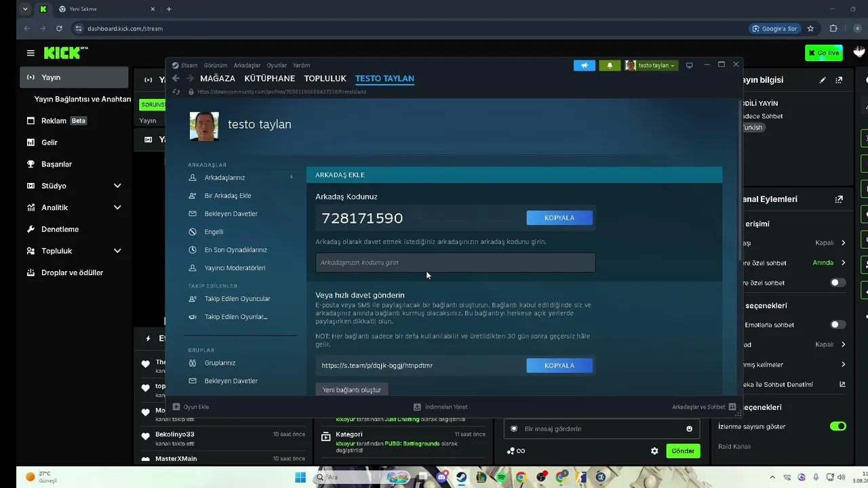Open TESTO TAYLAN profile tab
Image resolution: width=868 pixels, height=488 pixels.
pos(384,79)
